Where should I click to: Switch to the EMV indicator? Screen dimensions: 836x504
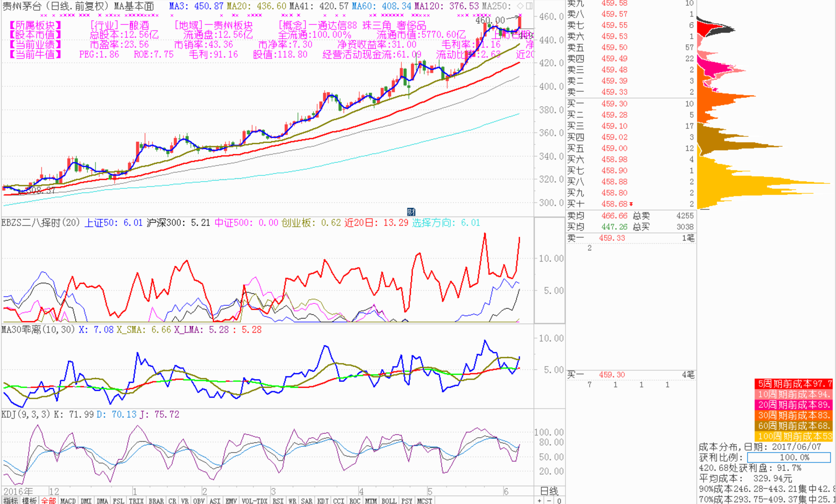[x=231, y=501]
